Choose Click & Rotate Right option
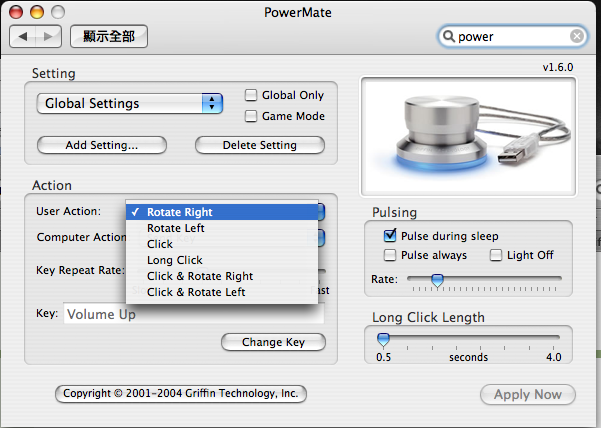 pyautogui.click(x=222, y=276)
